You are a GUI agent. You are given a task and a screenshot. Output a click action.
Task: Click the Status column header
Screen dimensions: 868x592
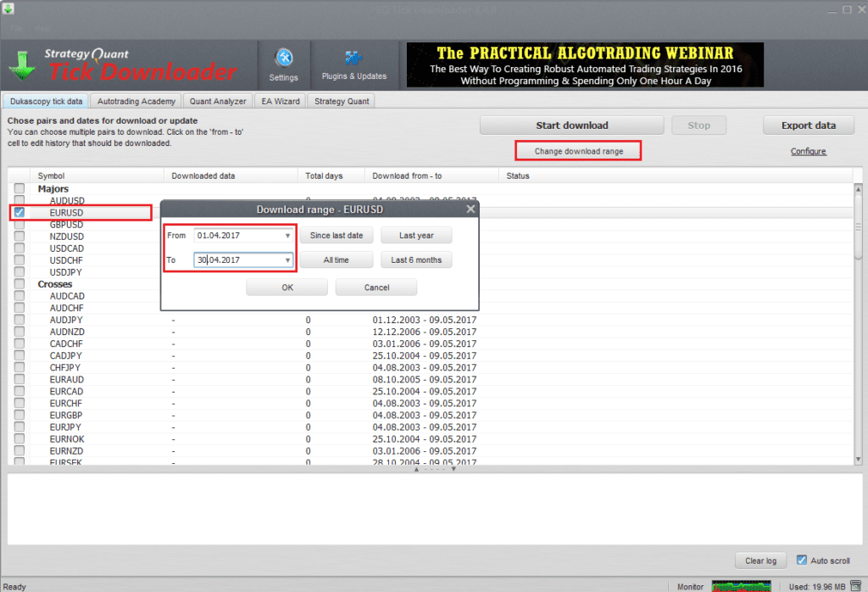click(676, 176)
